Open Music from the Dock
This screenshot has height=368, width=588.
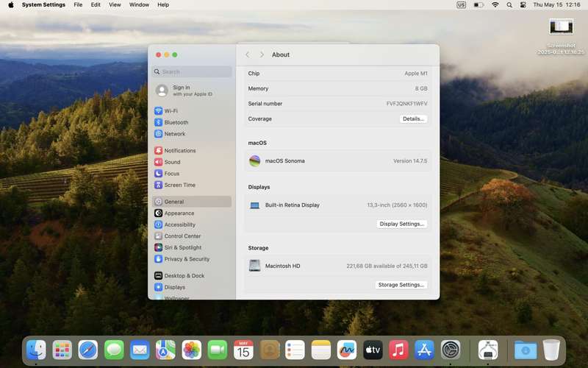(398, 350)
